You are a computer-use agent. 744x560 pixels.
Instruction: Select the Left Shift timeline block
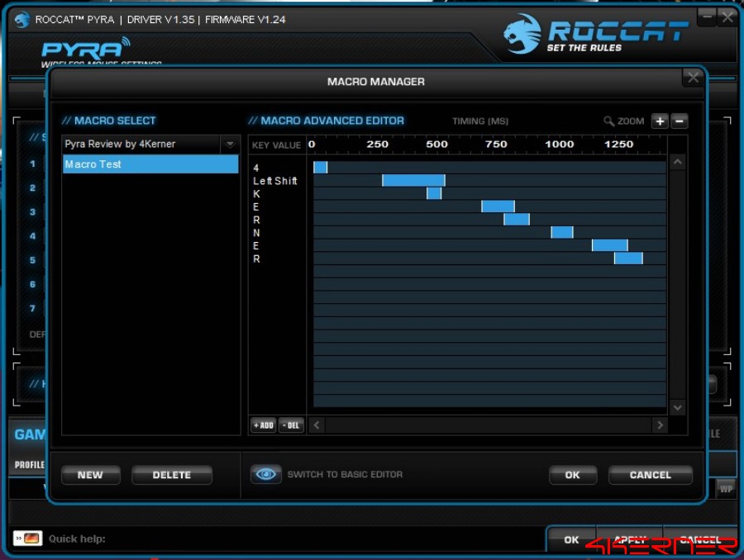(x=413, y=180)
